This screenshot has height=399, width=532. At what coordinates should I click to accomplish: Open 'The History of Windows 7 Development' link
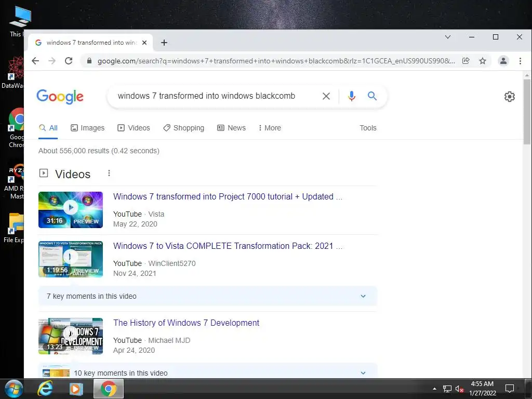pyautogui.click(x=186, y=323)
